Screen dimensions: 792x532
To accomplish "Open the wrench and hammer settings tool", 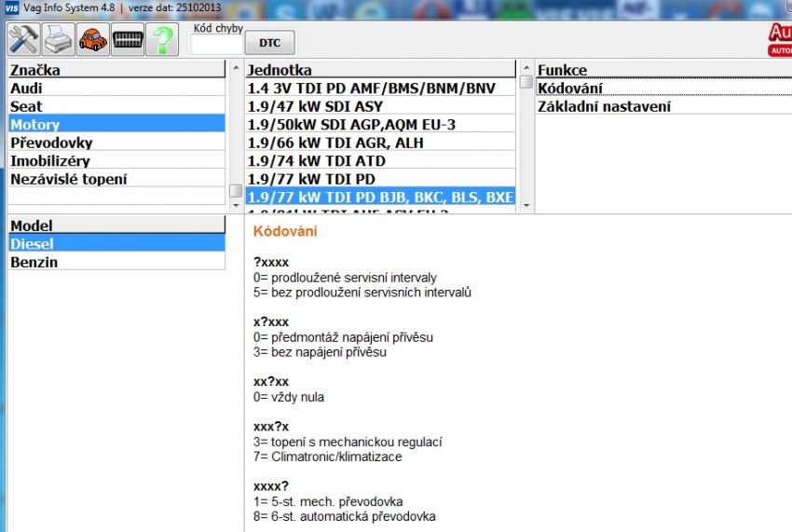I will coord(22,39).
